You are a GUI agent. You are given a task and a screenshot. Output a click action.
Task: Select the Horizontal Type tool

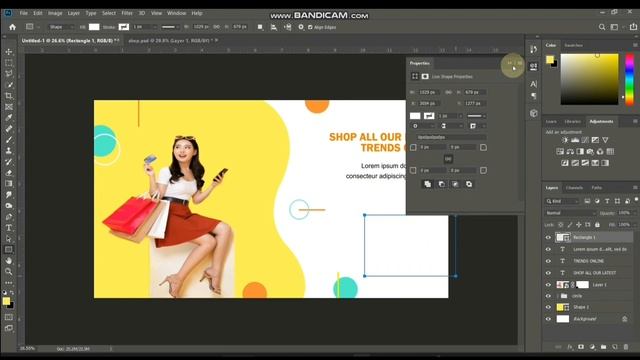(x=9, y=228)
